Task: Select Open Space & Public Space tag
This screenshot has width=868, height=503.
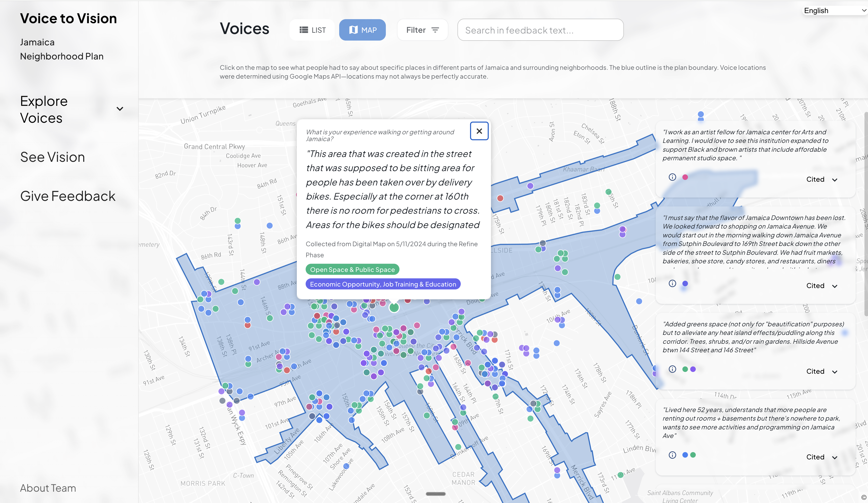Action: point(352,270)
